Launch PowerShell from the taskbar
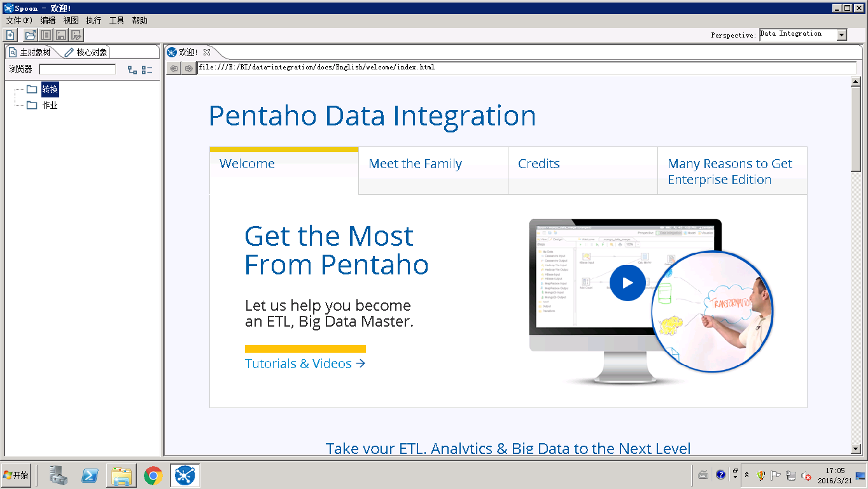 pyautogui.click(x=90, y=476)
